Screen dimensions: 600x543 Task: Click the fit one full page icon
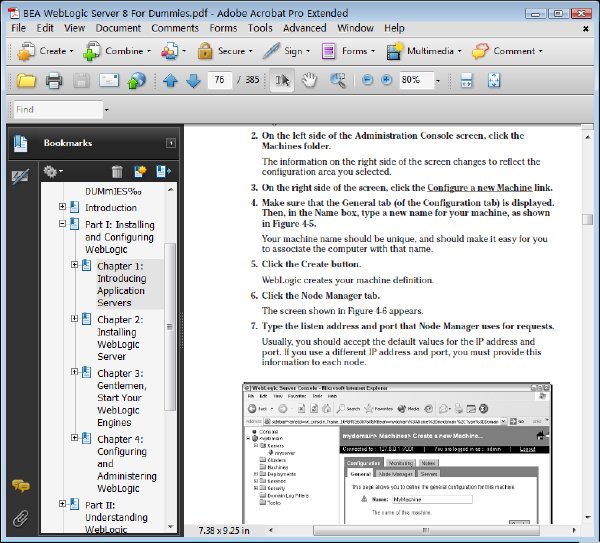(494, 80)
